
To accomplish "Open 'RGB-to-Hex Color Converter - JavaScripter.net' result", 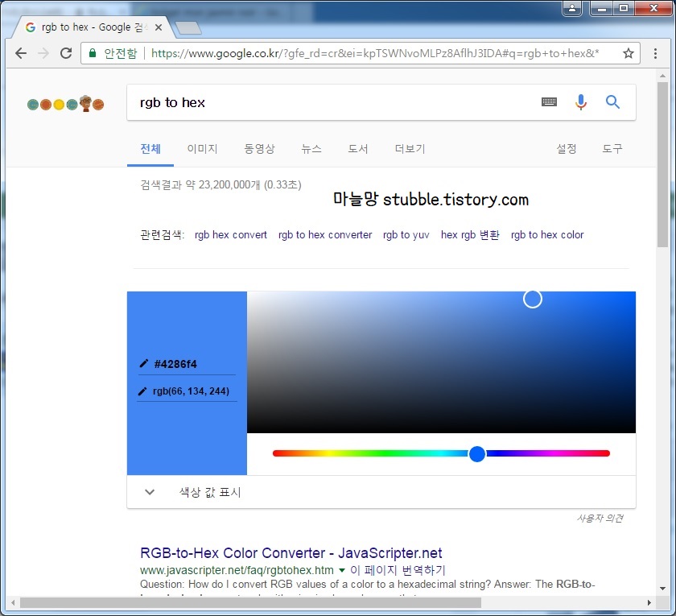I will coord(291,553).
